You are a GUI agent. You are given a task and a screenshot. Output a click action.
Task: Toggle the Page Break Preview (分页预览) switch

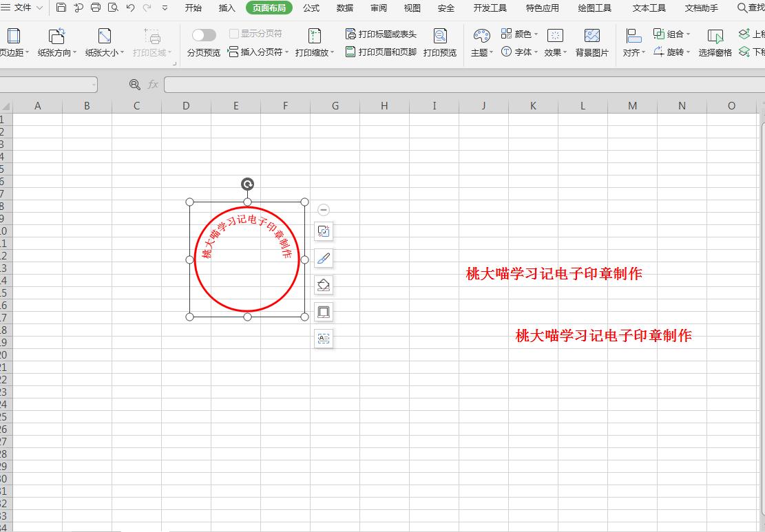point(204,35)
